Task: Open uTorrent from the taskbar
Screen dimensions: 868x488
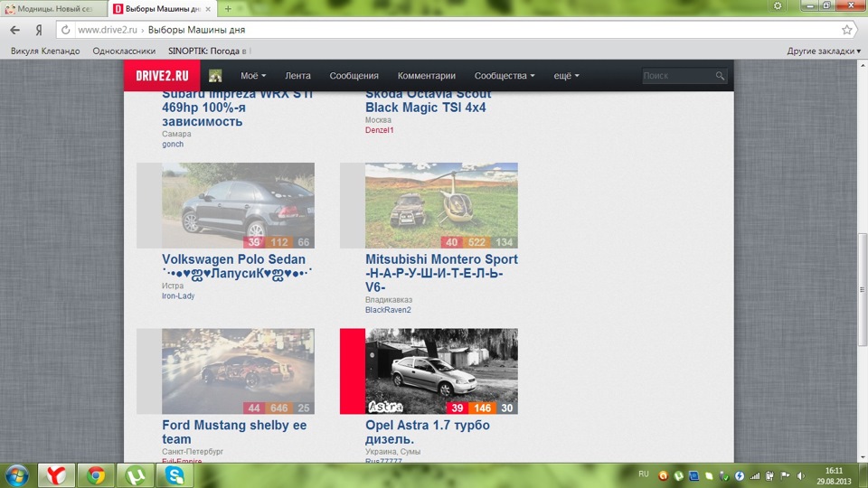Action: [136, 476]
